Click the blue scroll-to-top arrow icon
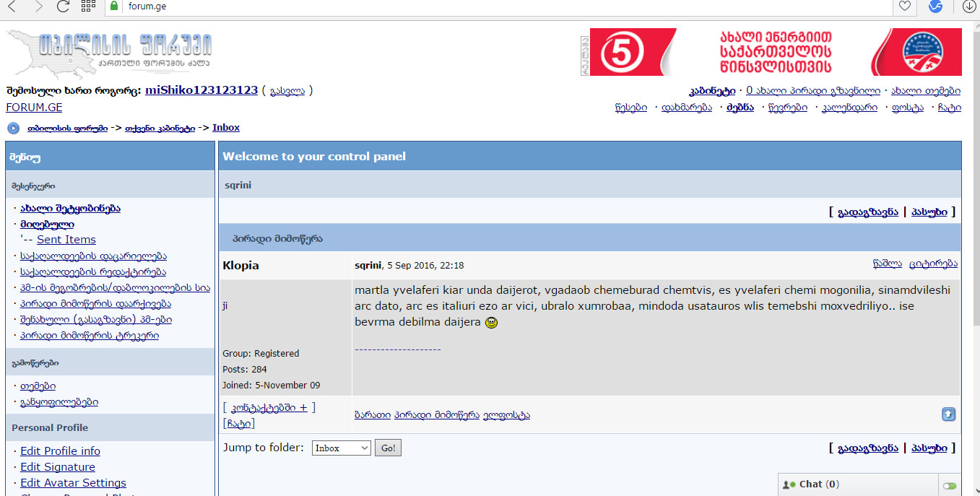Screen dimensions: 980x496 (949, 414)
